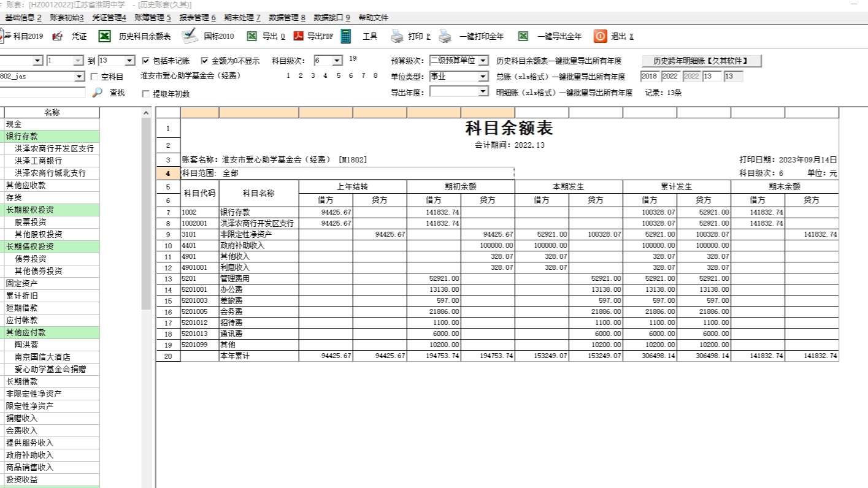
Task: Open the 单位类型 dropdown showing 事业
Action: [x=483, y=77]
